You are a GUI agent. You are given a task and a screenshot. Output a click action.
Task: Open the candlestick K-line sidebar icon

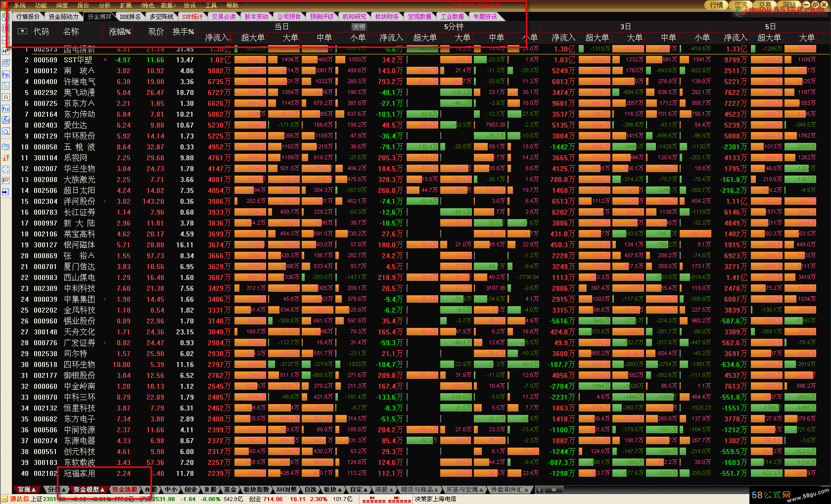(5, 51)
